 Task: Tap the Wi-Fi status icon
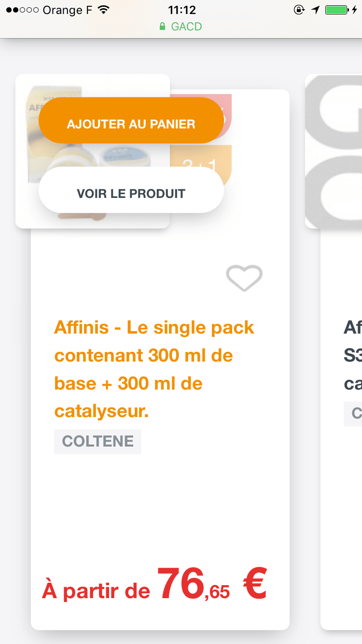pyautogui.click(x=103, y=10)
